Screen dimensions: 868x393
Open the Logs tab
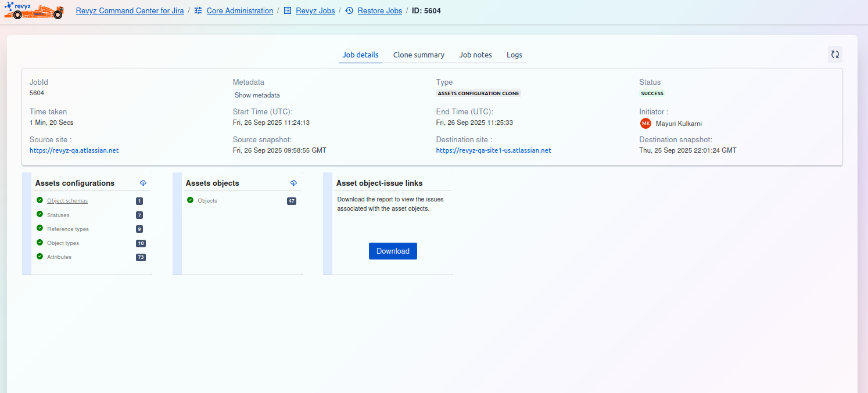point(514,55)
